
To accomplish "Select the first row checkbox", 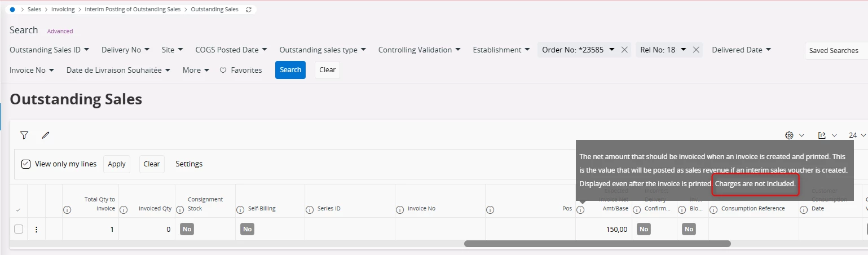I will [x=19, y=229].
